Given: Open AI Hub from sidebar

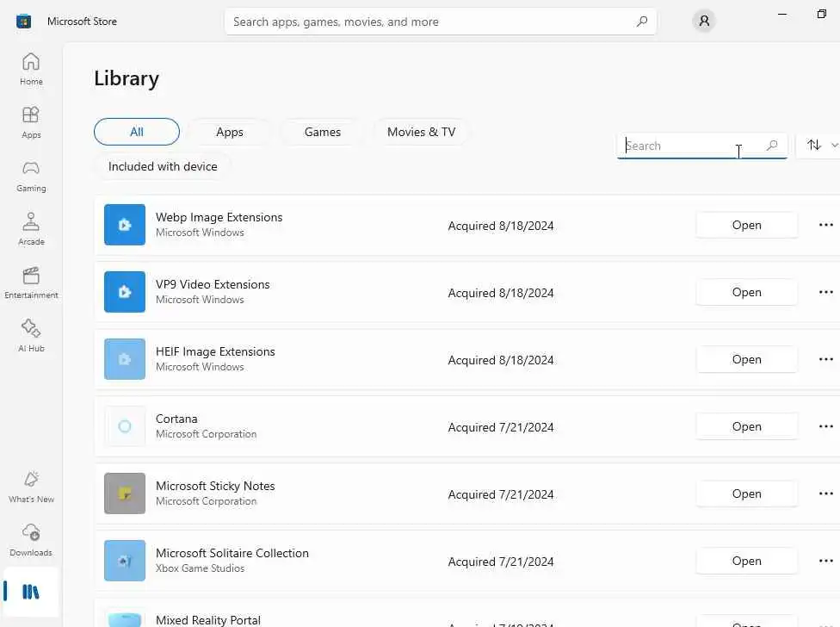Looking at the screenshot, I should click(x=31, y=336).
